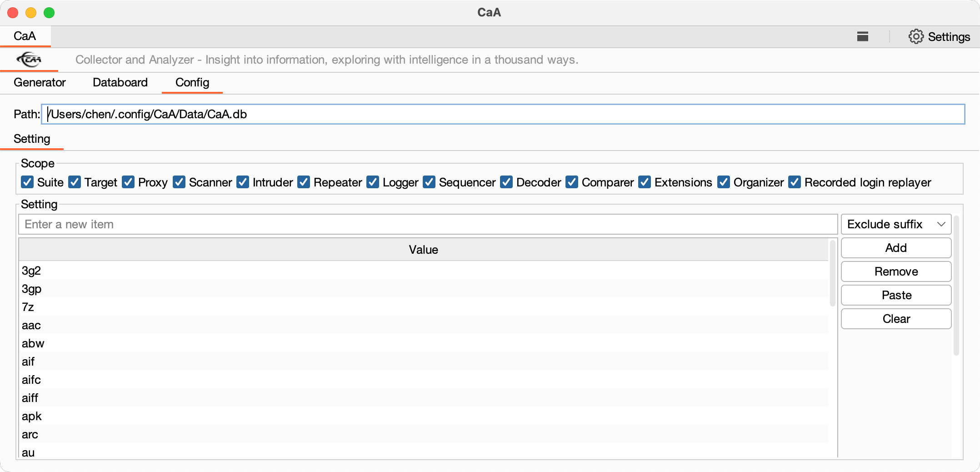
Task: Select the apk row in the Value list
Action: click(x=423, y=416)
